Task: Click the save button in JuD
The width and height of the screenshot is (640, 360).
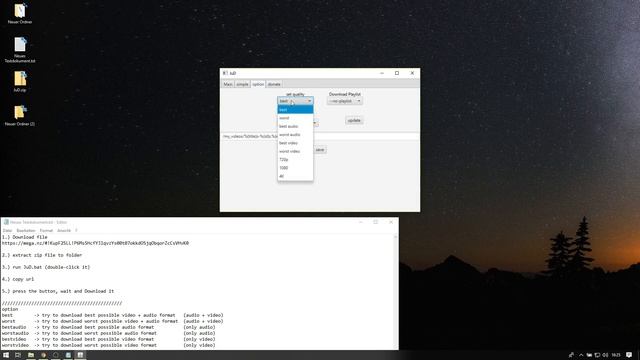Action: tap(320, 150)
